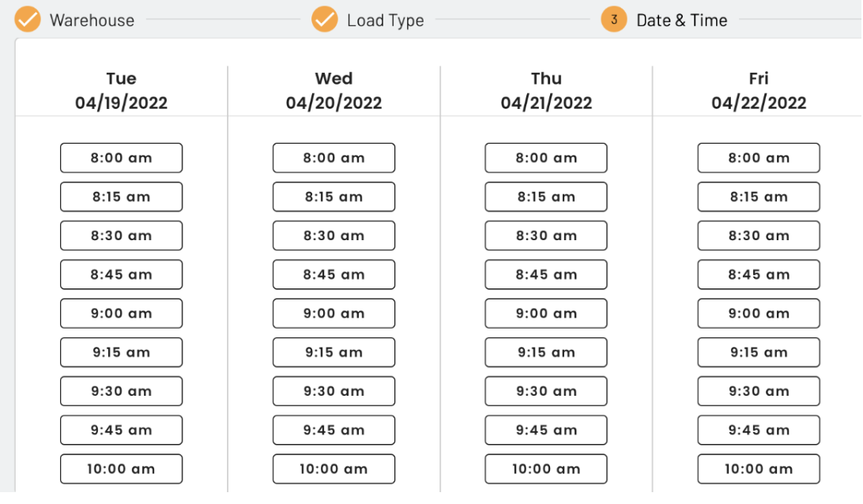Click the Fri 04/22/2022 column header
This screenshot has height=504, width=863.
pos(759,91)
